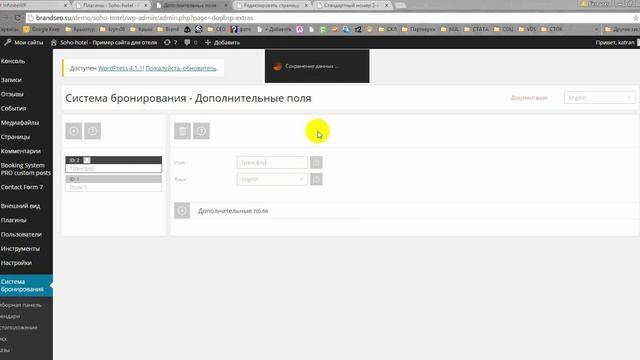Open 'События' in sidebar menu
The image size is (640, 360).
click(13, 109)
